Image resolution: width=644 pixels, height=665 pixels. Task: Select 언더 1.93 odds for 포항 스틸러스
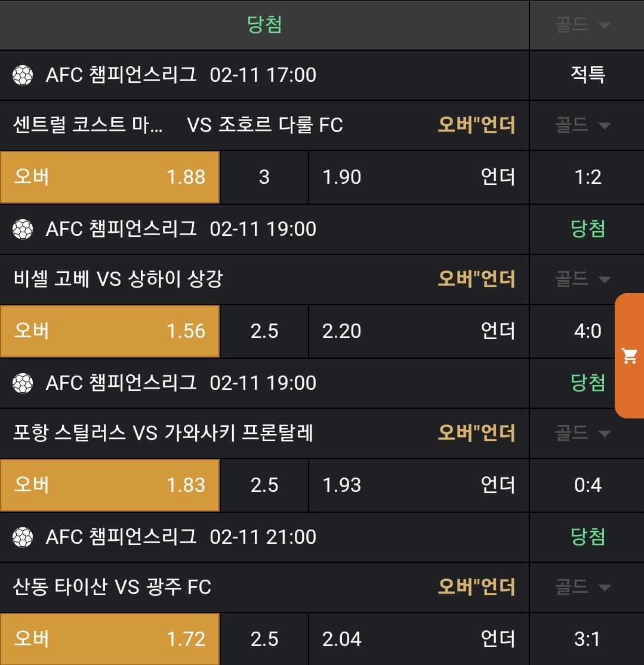coord(418,485)
